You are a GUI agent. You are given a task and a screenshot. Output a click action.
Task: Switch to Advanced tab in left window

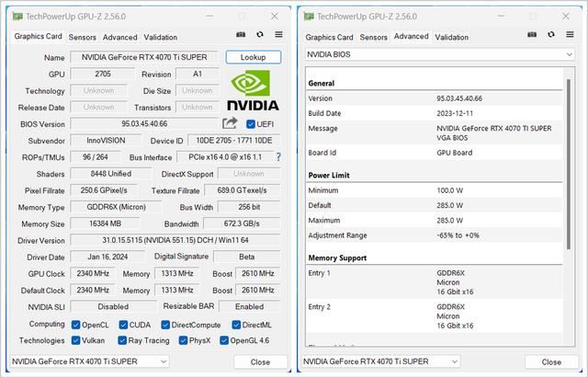tap(120, 37)
